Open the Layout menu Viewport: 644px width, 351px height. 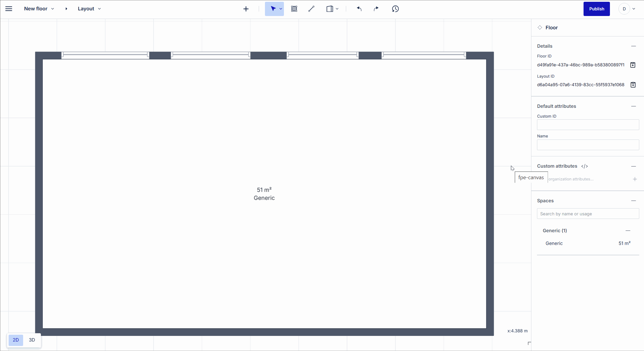[89, 9]
